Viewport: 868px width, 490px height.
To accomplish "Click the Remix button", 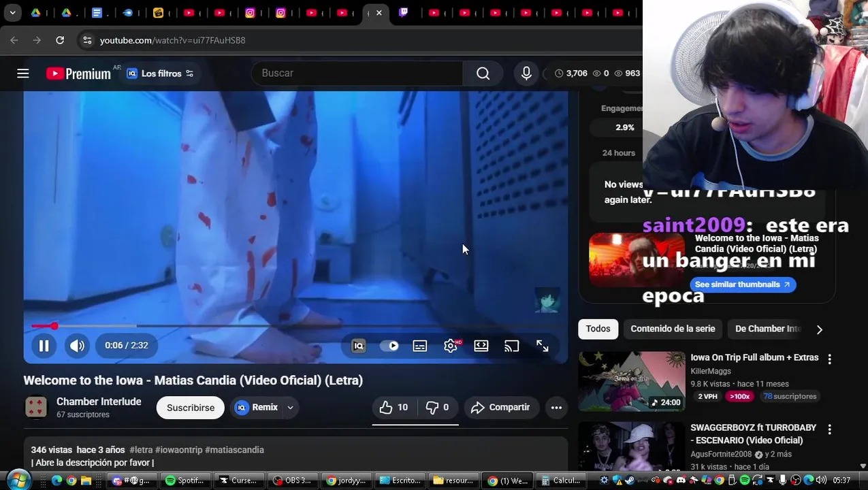I will pos(257,408).
